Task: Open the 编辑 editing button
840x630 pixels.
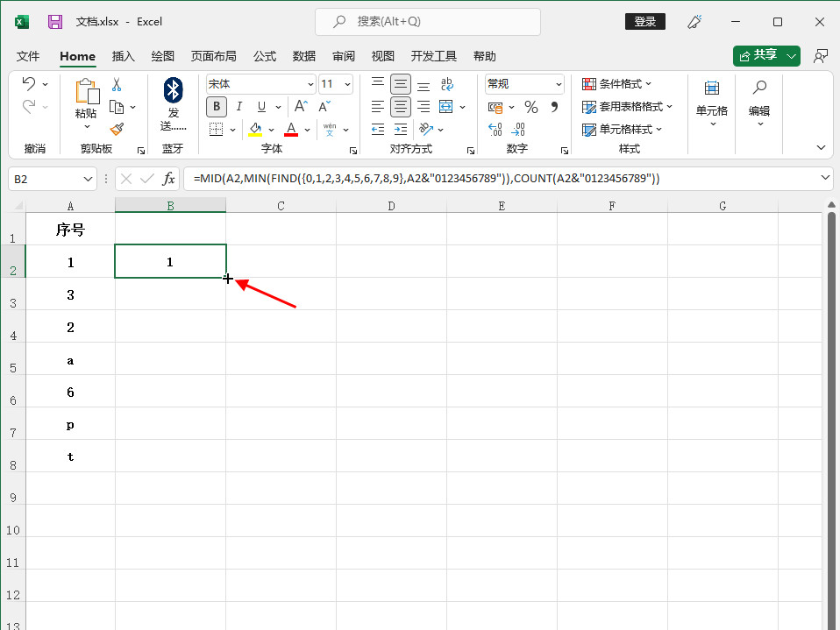Action: pos(759,103)
